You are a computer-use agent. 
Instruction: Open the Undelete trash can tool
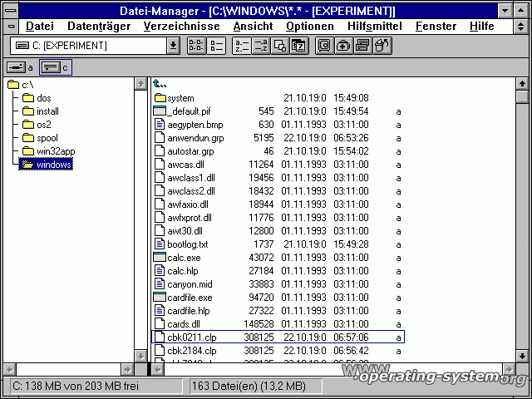(382, 46)
